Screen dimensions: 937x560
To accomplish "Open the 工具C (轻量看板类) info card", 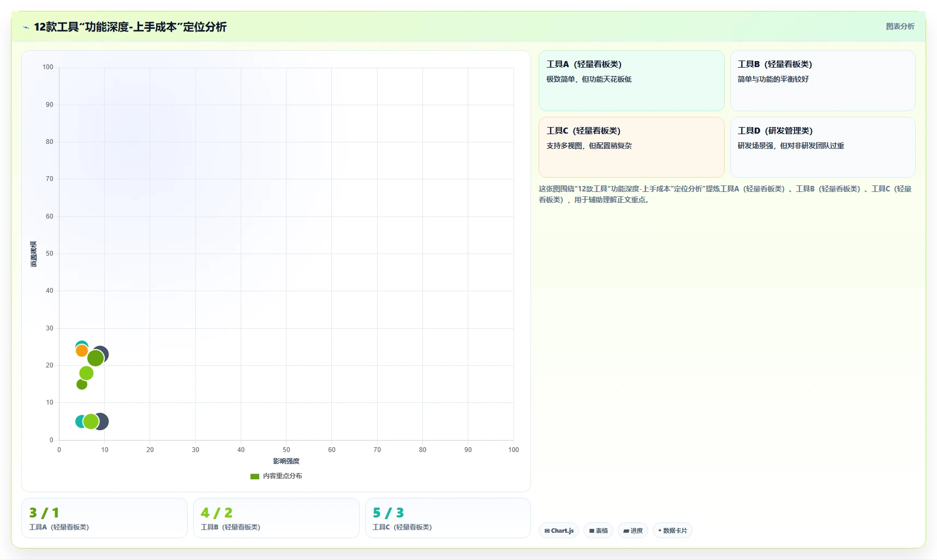I will pos(631,147).
